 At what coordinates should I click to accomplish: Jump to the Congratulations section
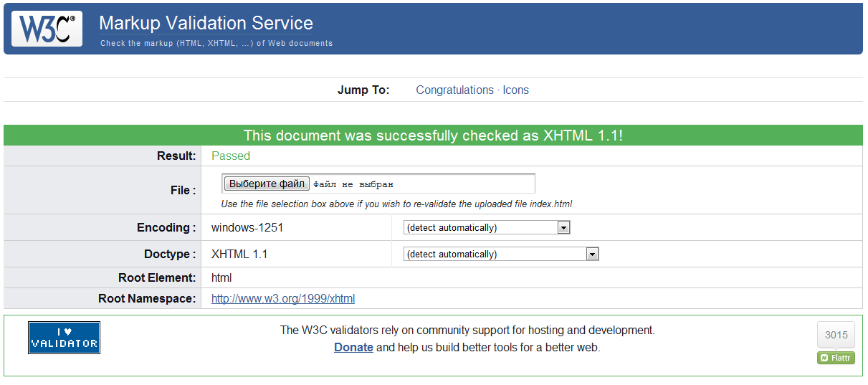click(454, 90)
